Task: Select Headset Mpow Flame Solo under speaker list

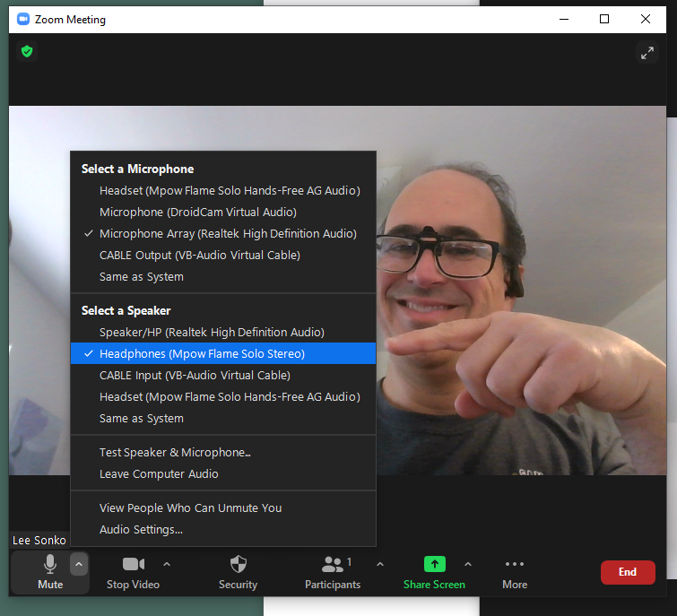Action: tap(223, 397)
